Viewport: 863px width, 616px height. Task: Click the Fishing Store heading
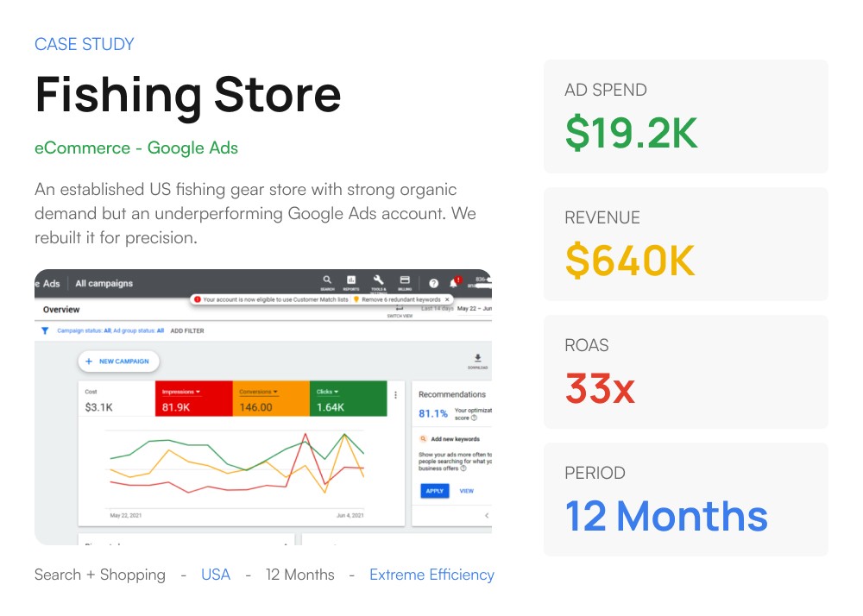187,95
